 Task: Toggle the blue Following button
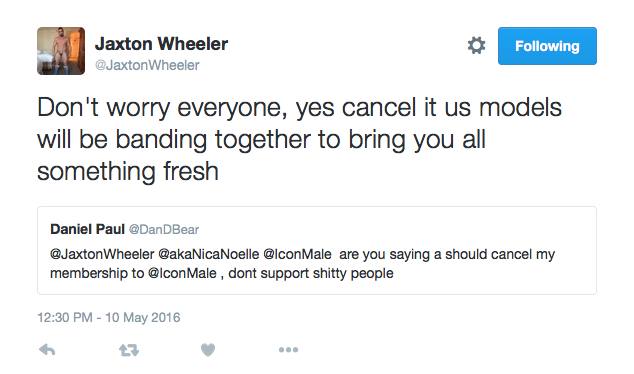[547, 46]
